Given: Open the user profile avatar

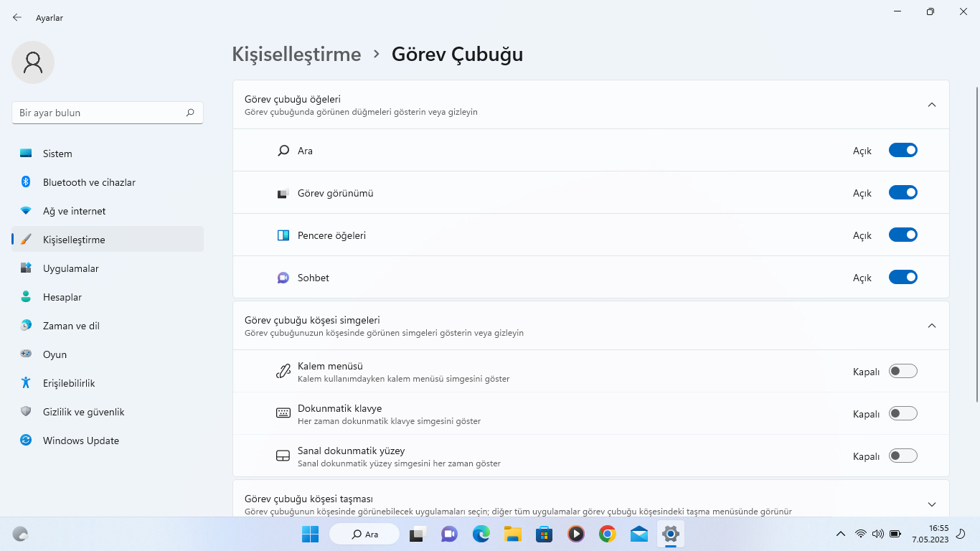Looking at the screenshot, I should click(x=33, y=62).
